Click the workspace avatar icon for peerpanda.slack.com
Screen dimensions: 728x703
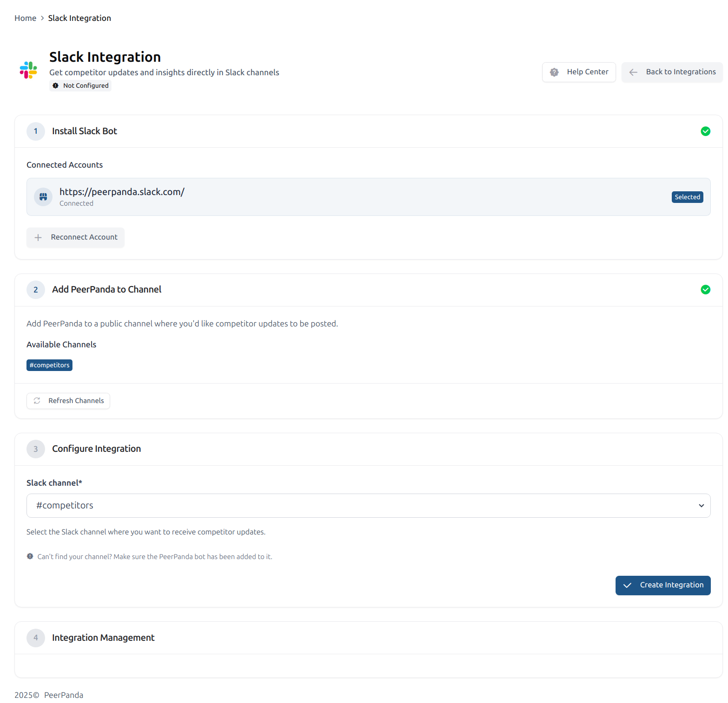click(43, 197)
